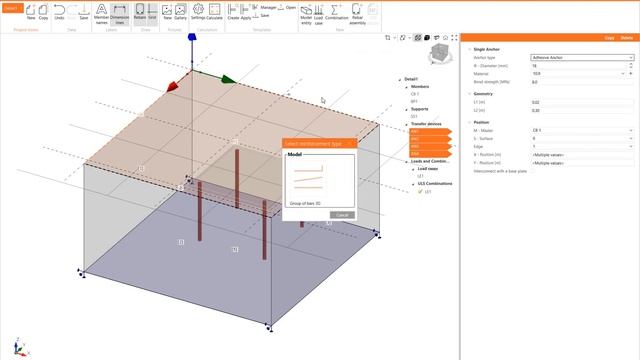Collapse the Single Anchor section
640x360 pixels.
point(469,49)
